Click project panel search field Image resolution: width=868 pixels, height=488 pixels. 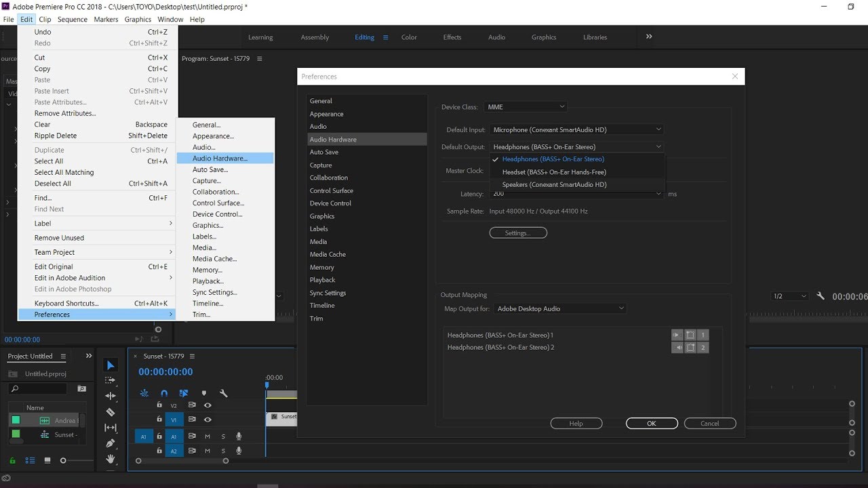point(38,389)
